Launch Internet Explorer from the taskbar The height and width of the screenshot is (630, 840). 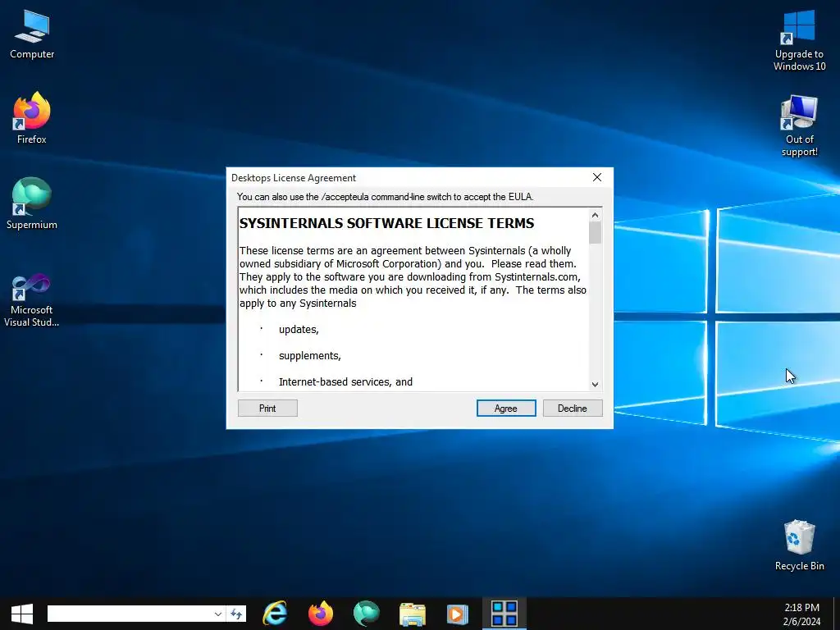click(x=275, y=614)
